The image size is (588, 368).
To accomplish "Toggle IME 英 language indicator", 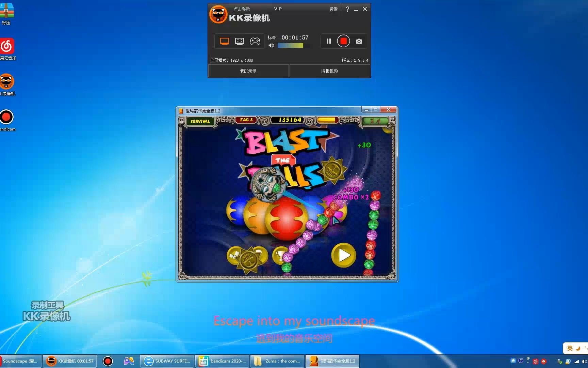I will (570, 348).
